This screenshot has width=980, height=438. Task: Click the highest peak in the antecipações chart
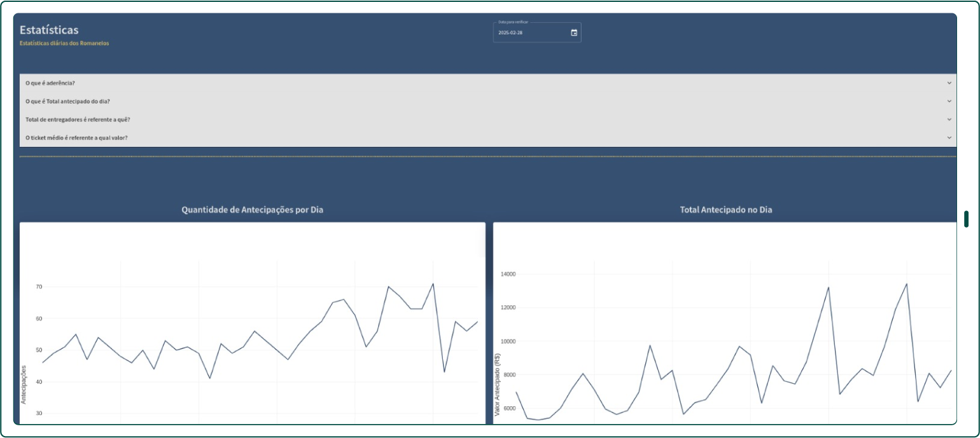(x=433, y=284)
